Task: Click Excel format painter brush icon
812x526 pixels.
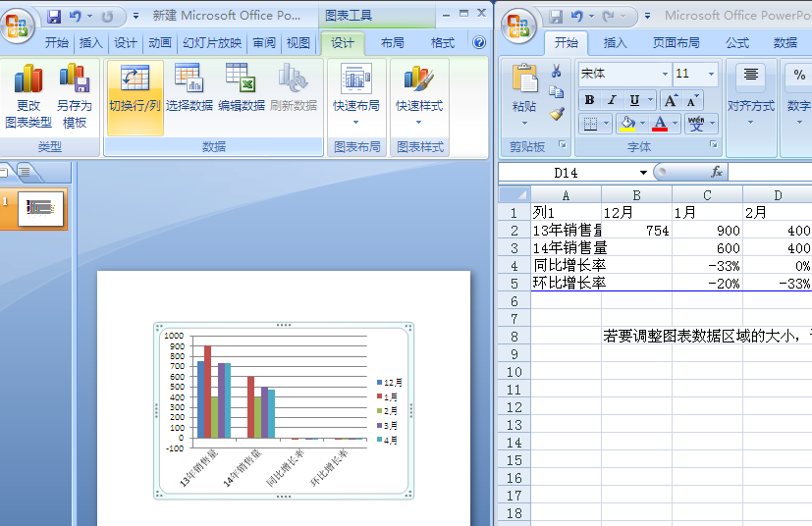Action: pyautogui.click(x=557, y=114)
